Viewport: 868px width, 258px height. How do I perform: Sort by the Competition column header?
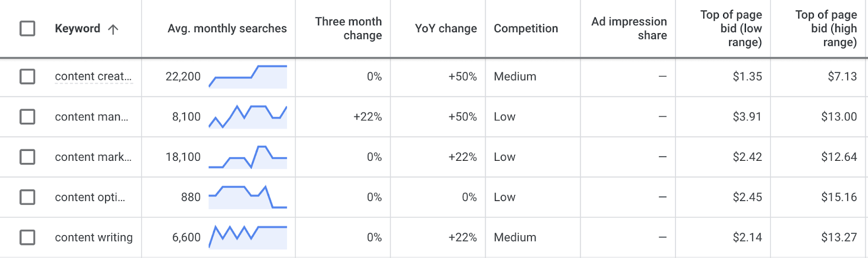click(526, 28)
